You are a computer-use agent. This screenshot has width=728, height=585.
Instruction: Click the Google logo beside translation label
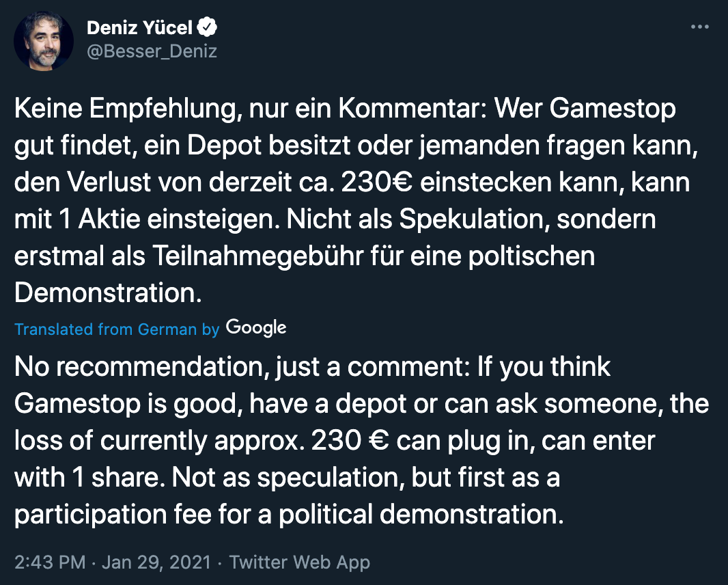(256, 328)
